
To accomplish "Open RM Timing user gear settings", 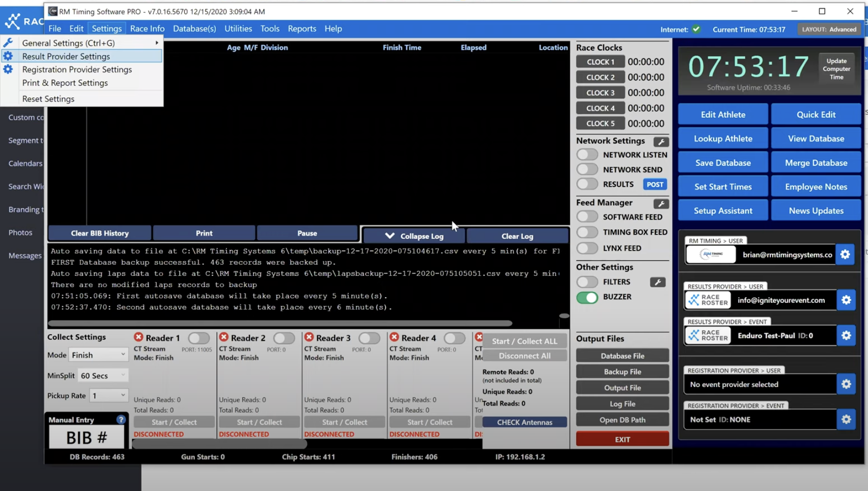I will coord(845,255).
